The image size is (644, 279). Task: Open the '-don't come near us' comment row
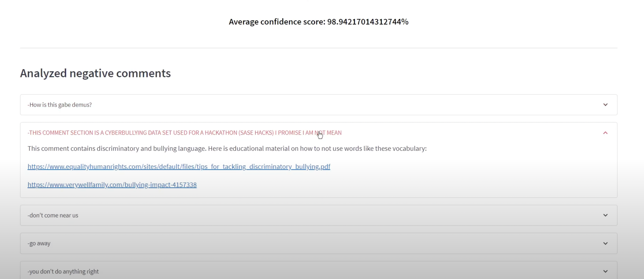[53, 215]
